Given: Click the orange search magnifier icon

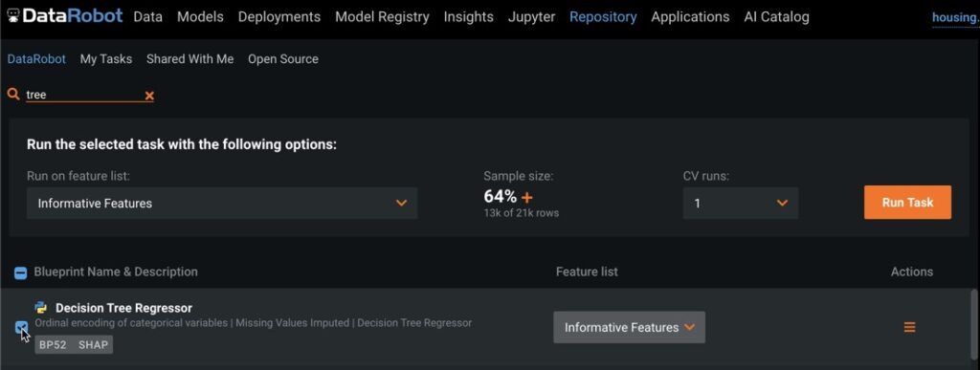Looking at the screenshot, I should 13,95.
